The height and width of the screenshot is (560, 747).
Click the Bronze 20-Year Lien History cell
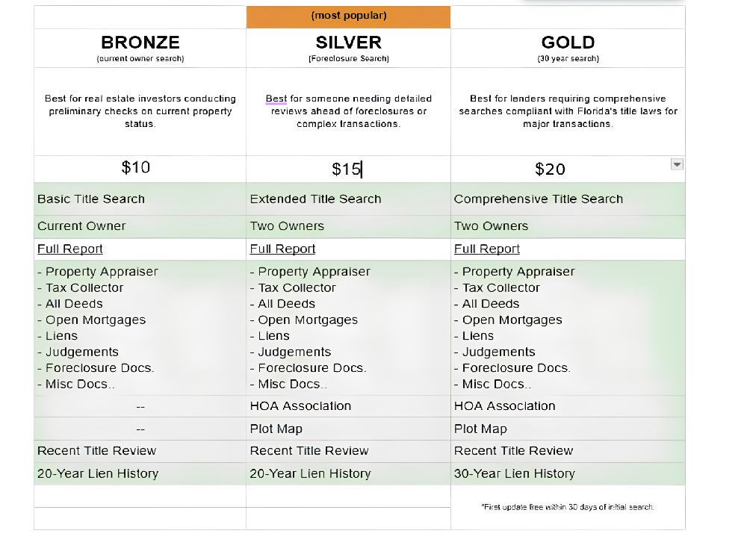[x=140, y=474]
